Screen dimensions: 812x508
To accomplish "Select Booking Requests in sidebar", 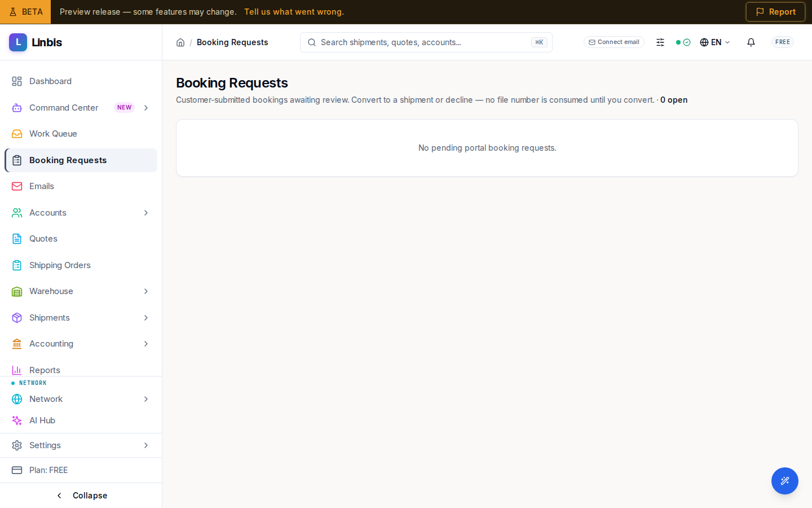I will coord(81,160).
